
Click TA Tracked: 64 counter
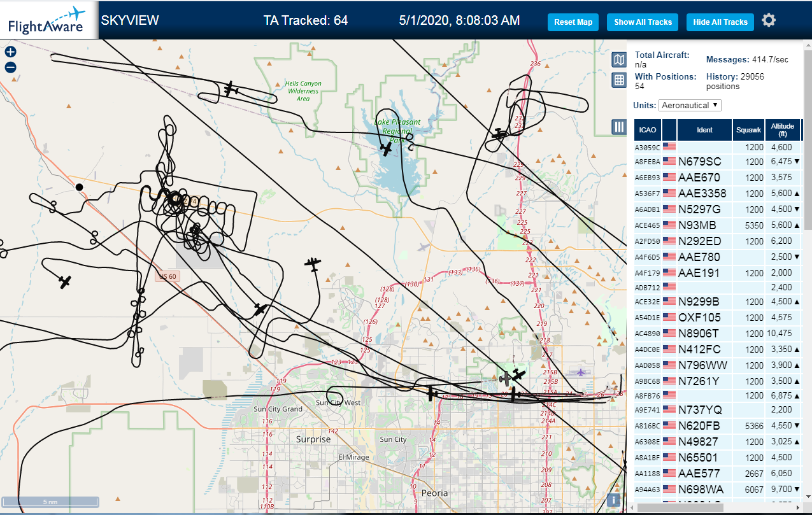(x=306, y=20)
